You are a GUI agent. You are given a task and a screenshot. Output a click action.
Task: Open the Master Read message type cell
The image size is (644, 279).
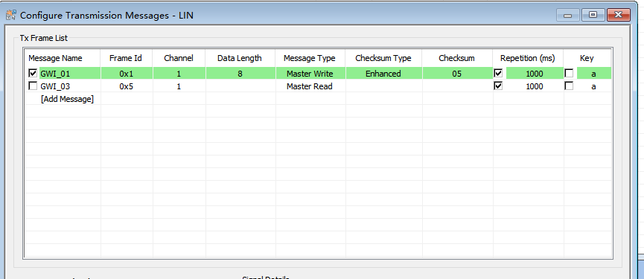310,86
